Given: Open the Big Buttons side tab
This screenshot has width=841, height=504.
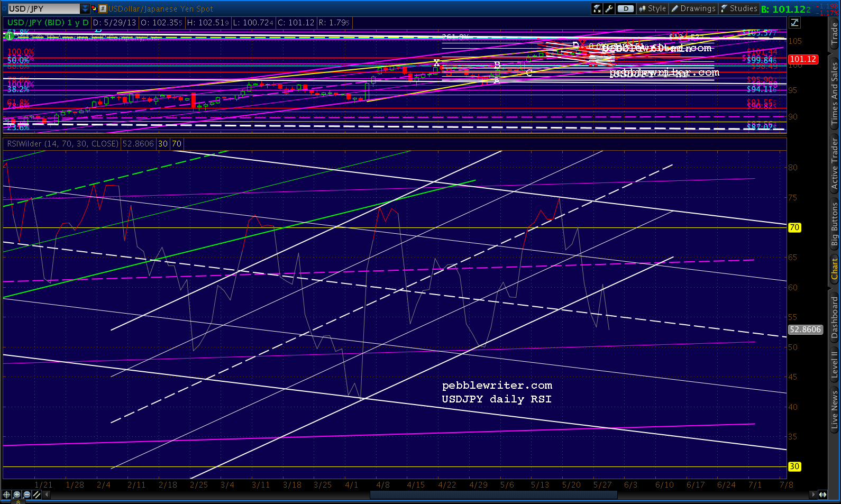Looking at the screenshot, I should (835, 224).
